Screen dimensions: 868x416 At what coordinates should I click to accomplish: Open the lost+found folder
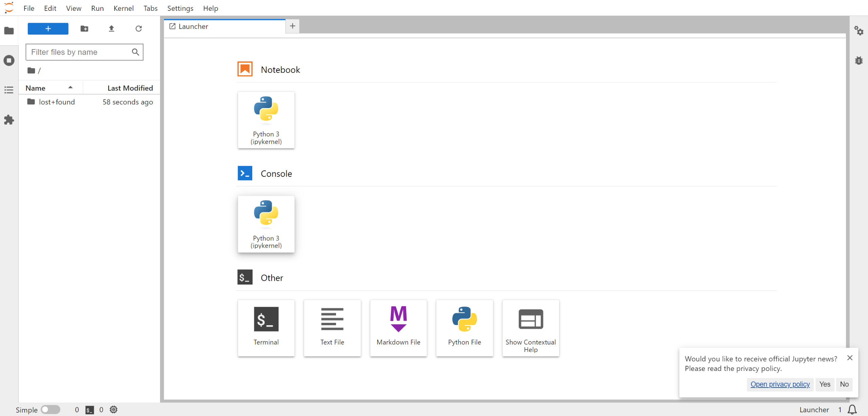[x=57, y=102]
